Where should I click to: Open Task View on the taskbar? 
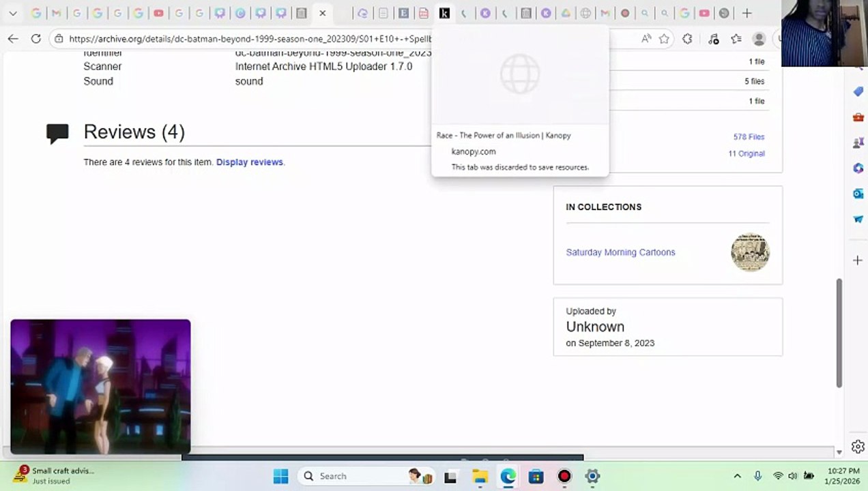pos(450,476)
